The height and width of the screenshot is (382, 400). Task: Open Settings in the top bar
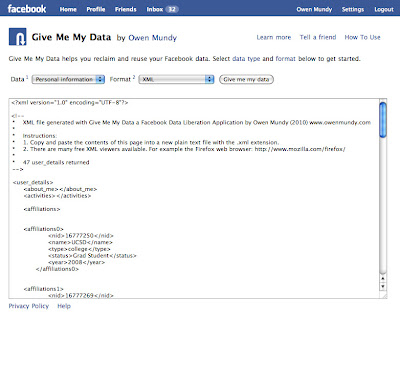353,9
